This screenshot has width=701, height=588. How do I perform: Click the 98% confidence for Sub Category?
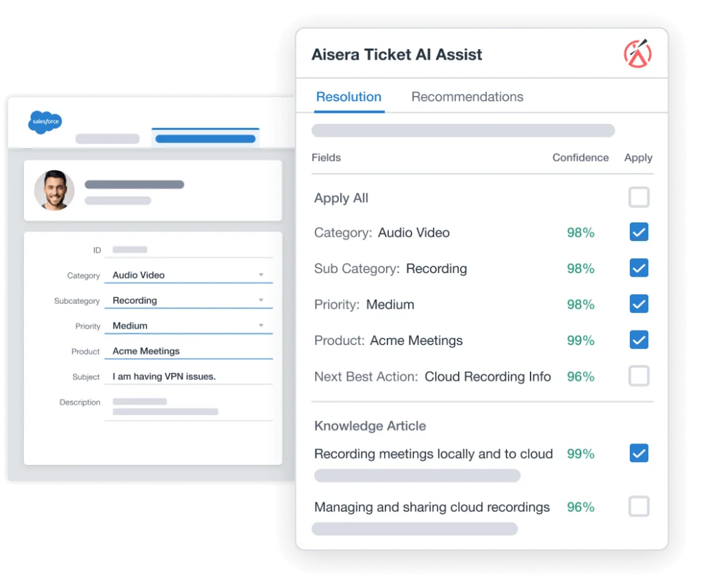click(x=581, y=268)
